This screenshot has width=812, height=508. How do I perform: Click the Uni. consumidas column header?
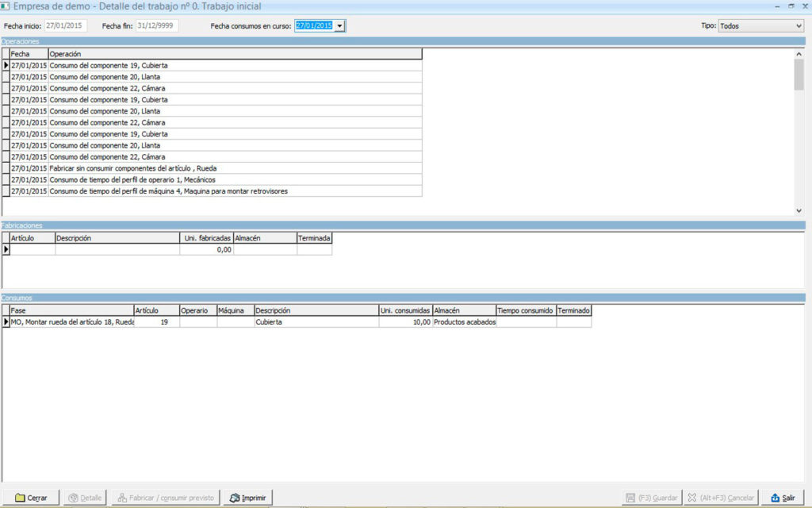coord(405,311)
